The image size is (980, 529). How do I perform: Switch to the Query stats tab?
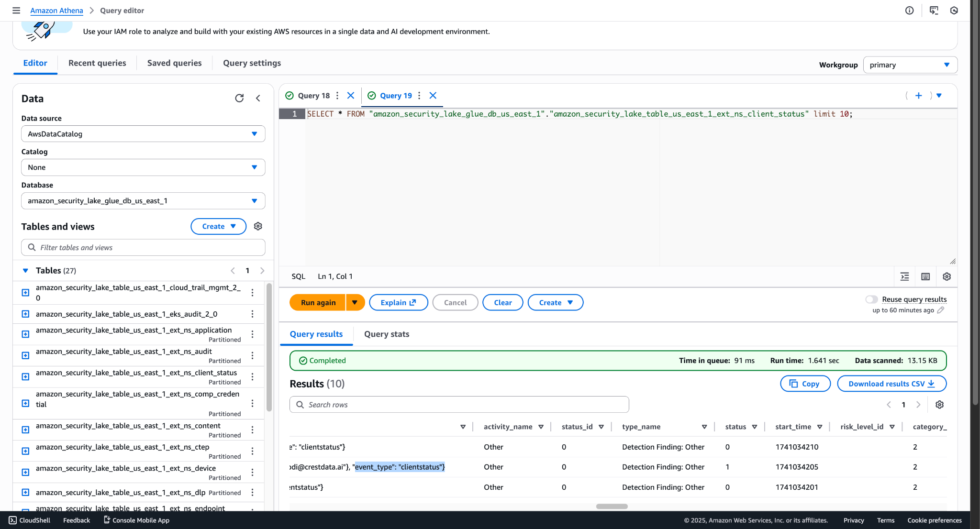point(387,334)
